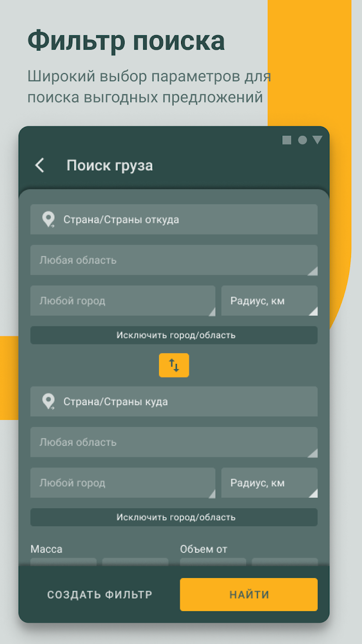Expand the origin Любая область dropdown
362x644 pixels.
(x=174, y=260)
